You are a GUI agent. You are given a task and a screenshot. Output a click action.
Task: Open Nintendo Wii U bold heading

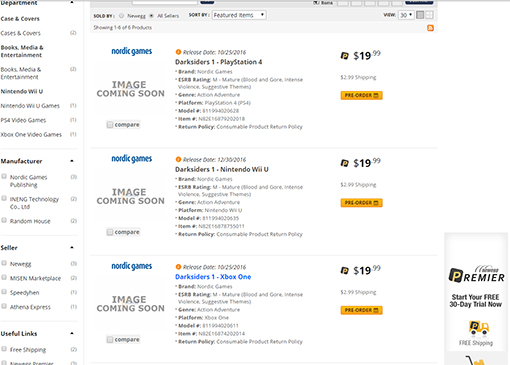[22, 91]
